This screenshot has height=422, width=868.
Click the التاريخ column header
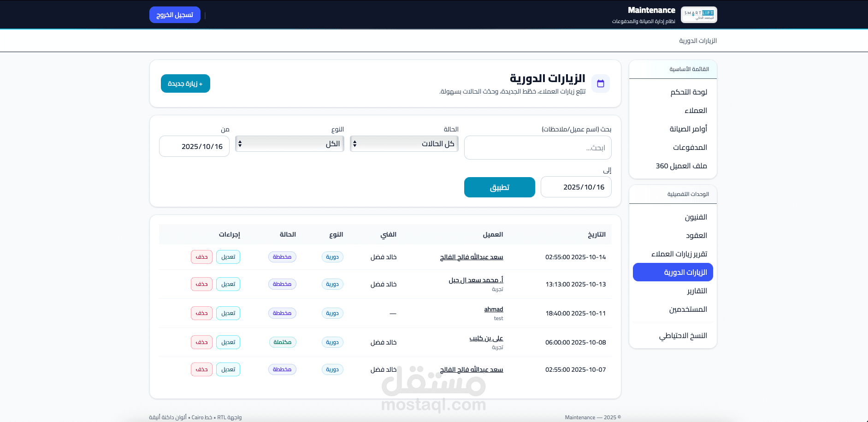point(597,234)
